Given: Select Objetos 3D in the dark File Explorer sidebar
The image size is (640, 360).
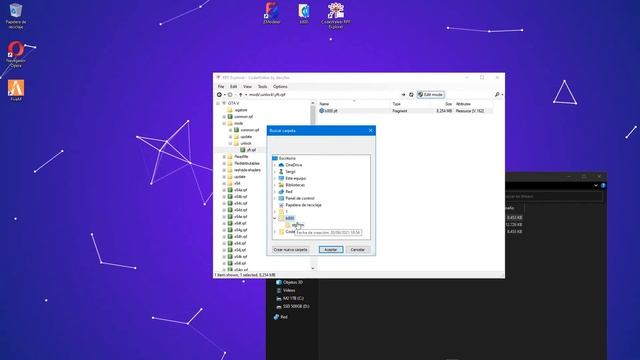Looking at the screenshot, I should click(x=293, y=282).
